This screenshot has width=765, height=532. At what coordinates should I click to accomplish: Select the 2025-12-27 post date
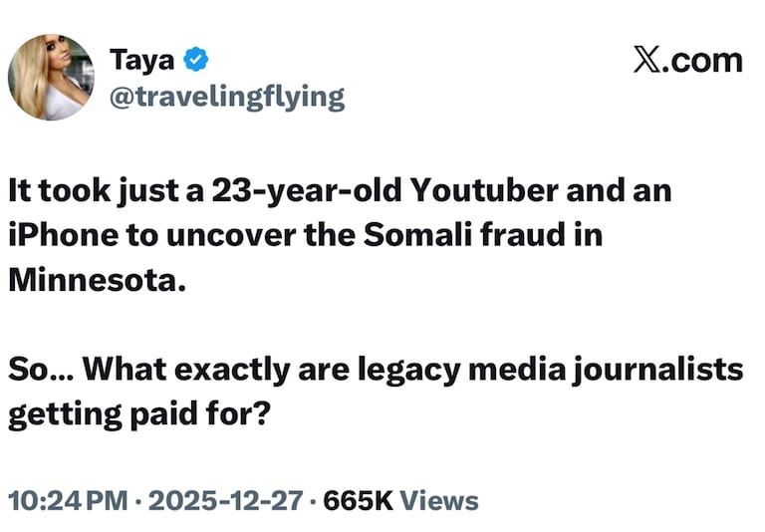[x=225, y=500]
